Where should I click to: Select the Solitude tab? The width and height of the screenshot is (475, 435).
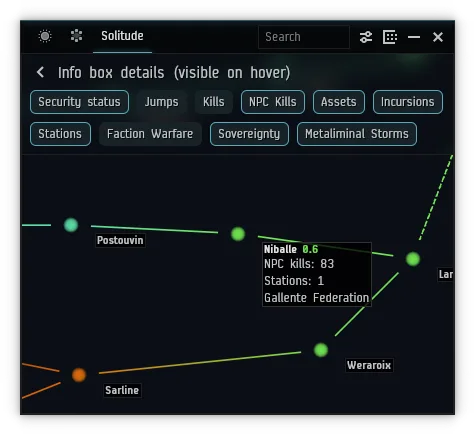click(122, 36)
